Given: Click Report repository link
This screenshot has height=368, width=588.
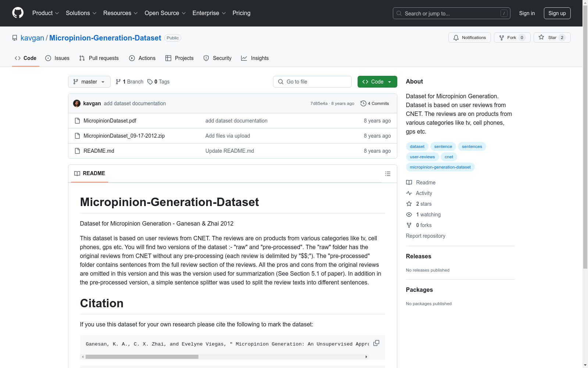Looking at the screenshot, I should [x=426, y=236].
